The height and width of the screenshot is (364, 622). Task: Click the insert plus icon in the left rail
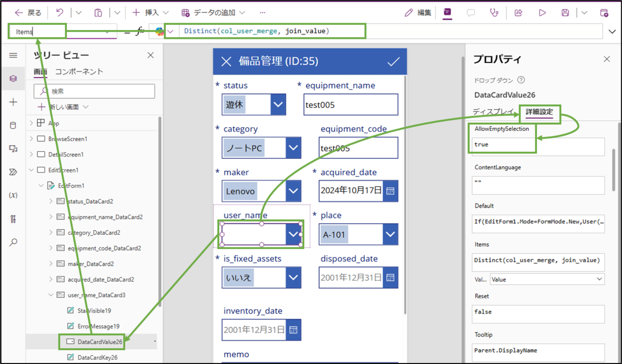13,102
